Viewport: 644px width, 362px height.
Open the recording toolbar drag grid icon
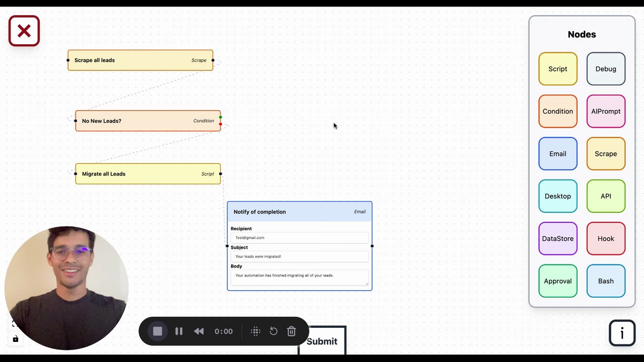pos(256,331)
